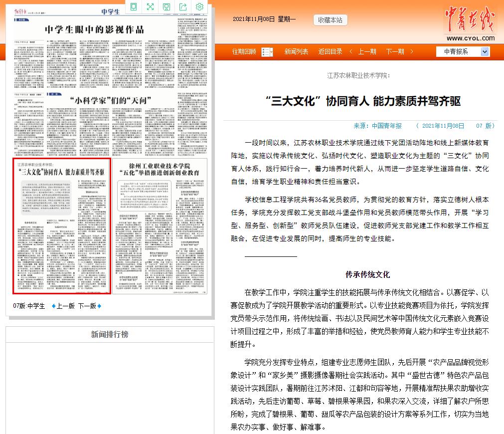Open the settings gear icon
The image size is (504, 434).
199,7
